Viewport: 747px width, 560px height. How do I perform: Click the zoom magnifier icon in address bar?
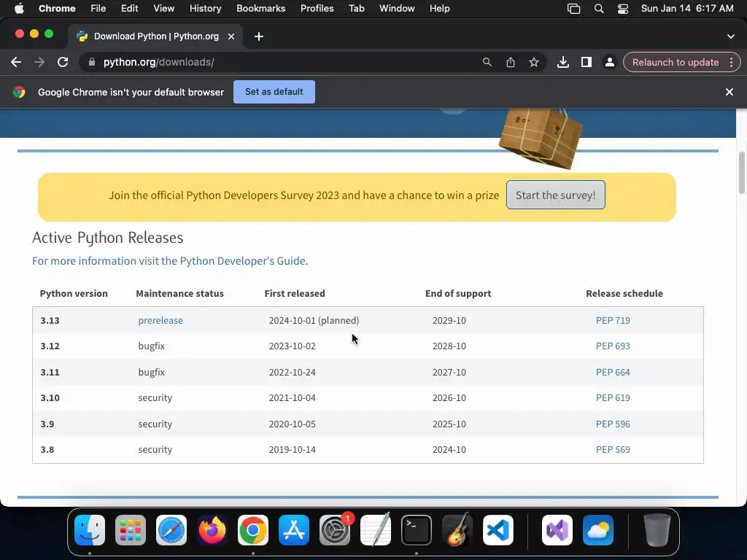[x=487, y=63]
